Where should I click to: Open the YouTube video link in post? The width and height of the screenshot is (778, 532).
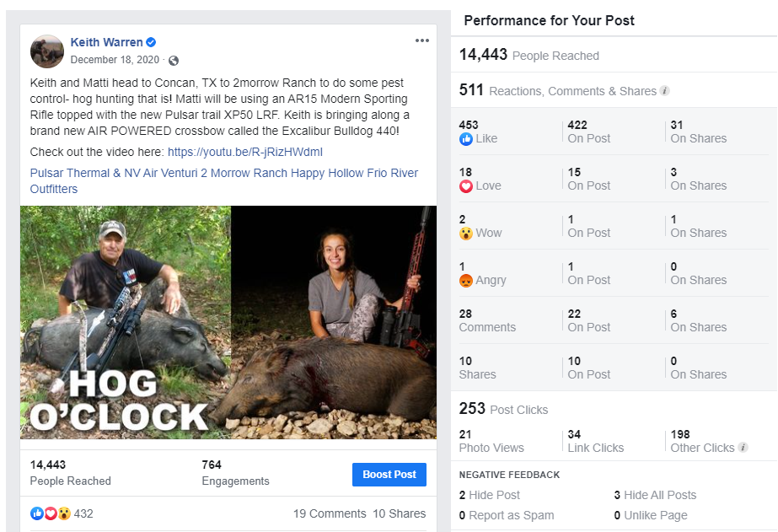point(244,153)
